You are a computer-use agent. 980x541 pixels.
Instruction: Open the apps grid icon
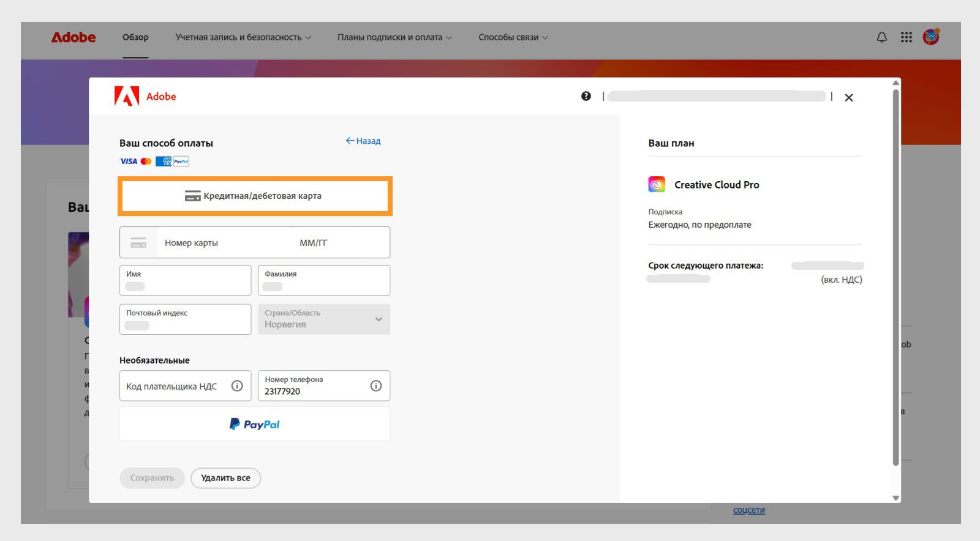(907, 37)
